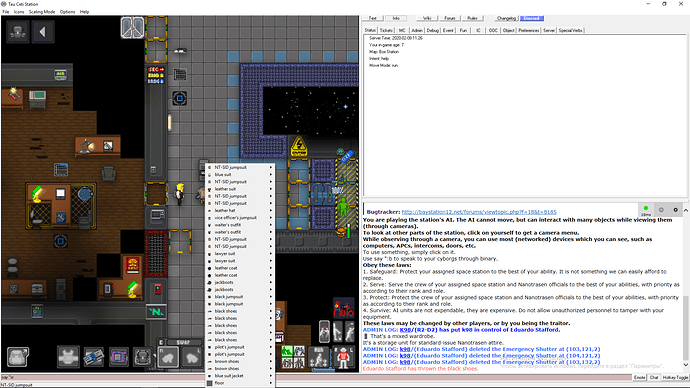690x388 pixels.
Task: Click the chat log vertical scrollbar
Action: (686, 288)
